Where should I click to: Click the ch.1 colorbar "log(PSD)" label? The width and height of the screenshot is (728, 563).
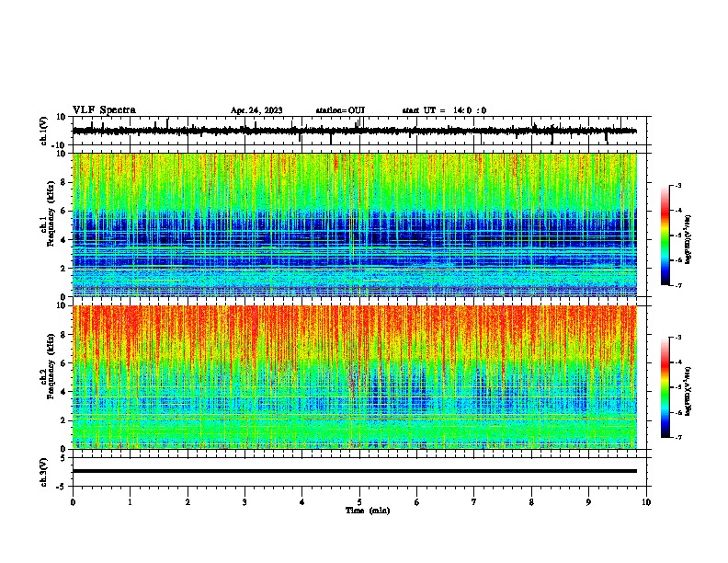(688, 240)
